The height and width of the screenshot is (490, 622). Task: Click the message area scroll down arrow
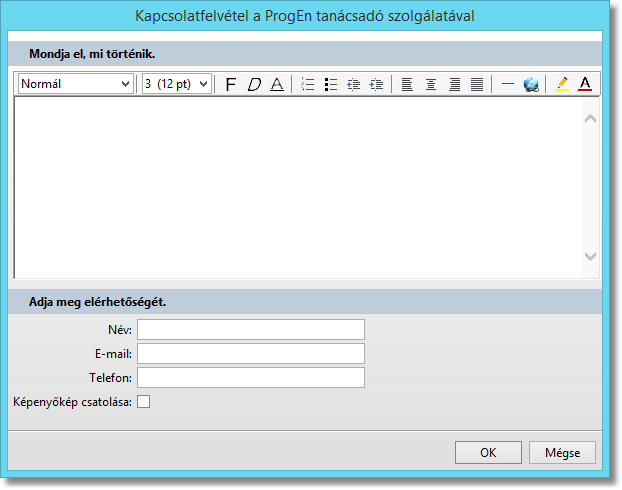591,256
